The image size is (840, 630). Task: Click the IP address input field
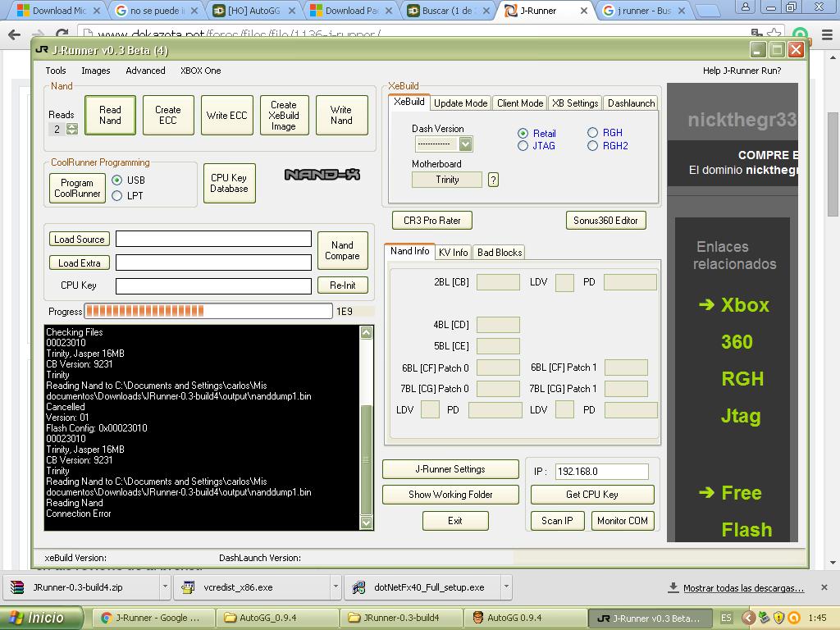[602, 472]
